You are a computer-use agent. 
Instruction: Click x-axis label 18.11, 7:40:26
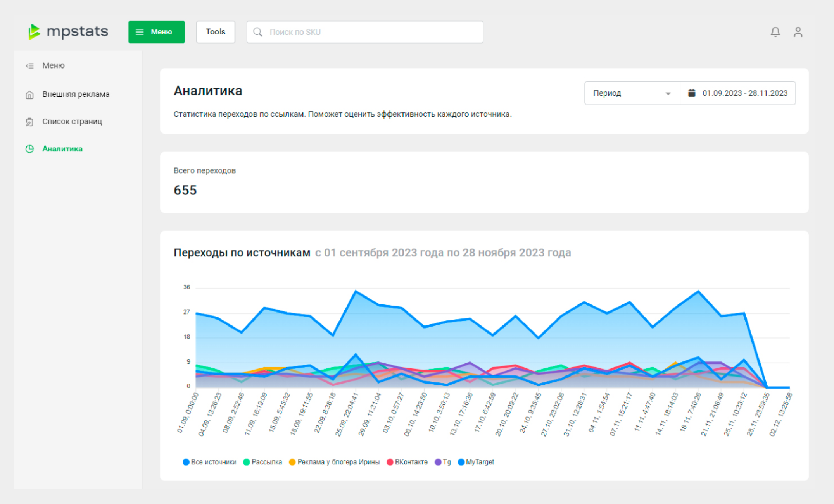pyautogui.click(x=691, y=412)
